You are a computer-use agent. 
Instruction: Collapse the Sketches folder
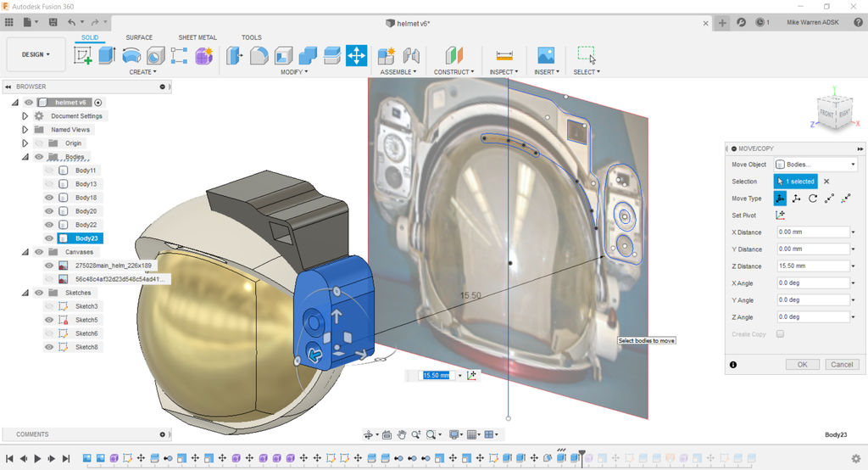(25, 293)
